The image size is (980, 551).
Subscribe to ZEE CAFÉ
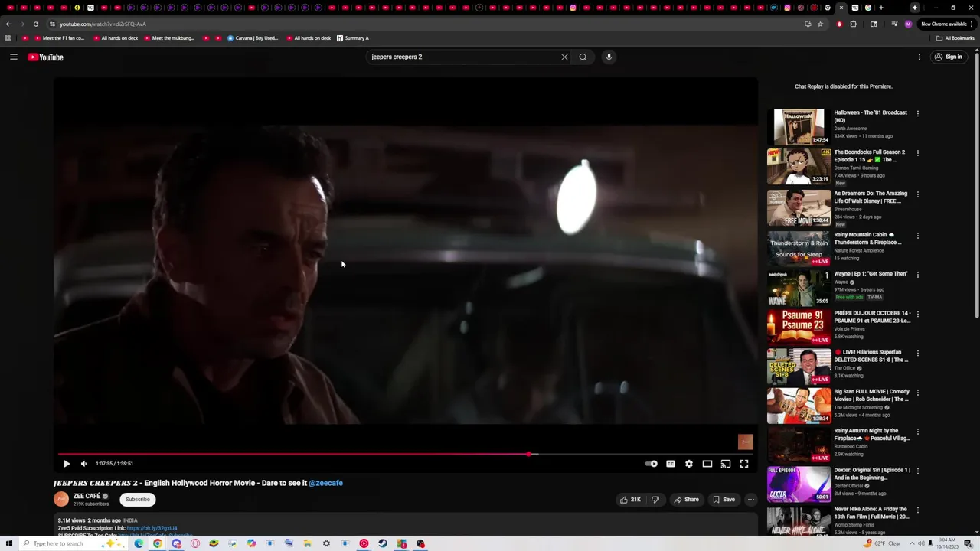(x=138, y=499)
